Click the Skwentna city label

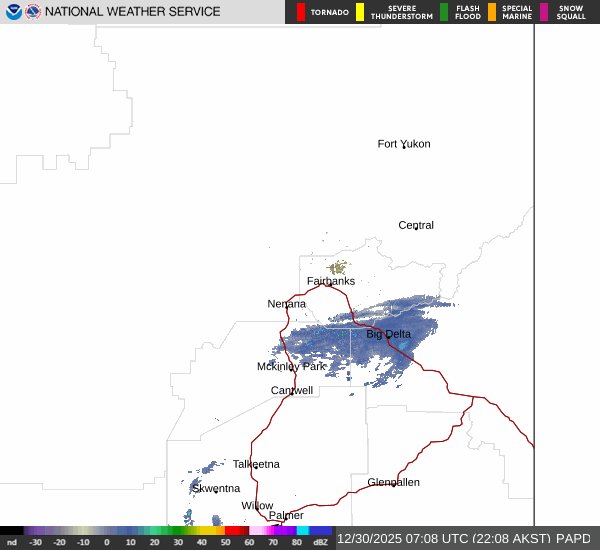[x=216, y=488]
